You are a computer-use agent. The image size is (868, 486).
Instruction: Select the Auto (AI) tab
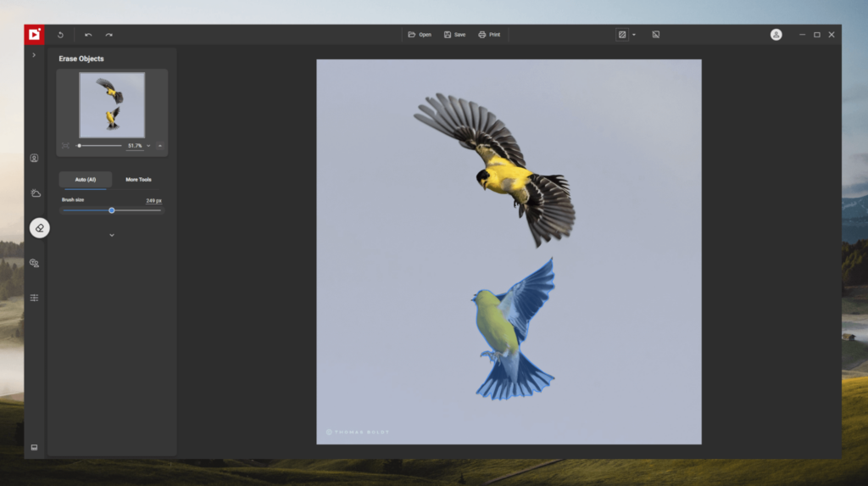click(86, 180)
